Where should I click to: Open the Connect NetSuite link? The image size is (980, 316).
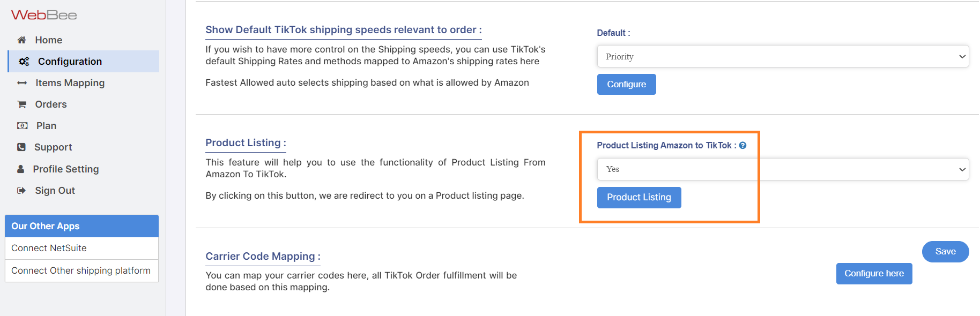tap(49, 248)
